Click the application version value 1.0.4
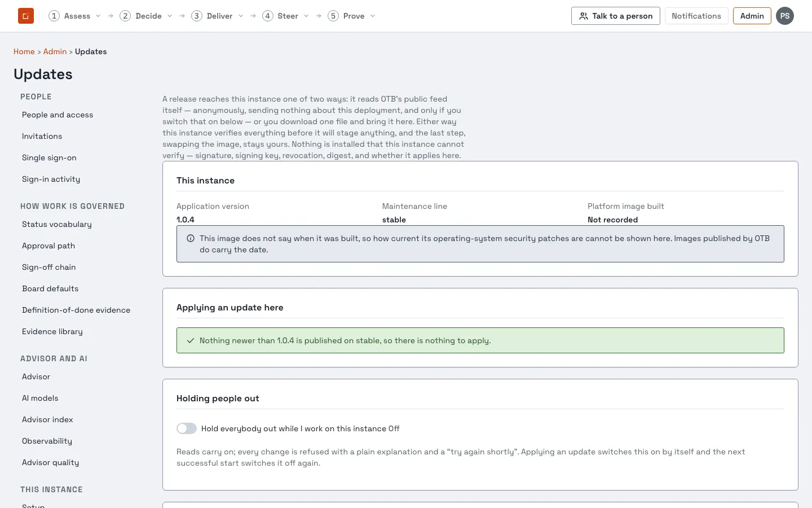812x508 pixels. coord(186,220)
